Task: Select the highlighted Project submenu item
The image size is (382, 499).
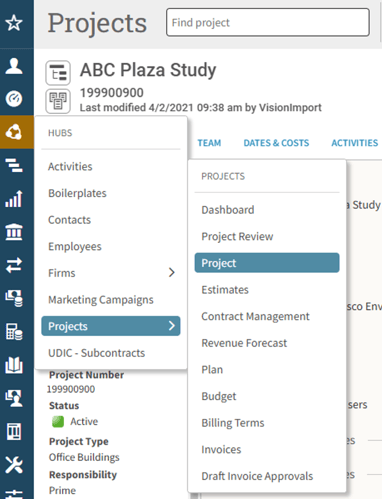Action: click(x=267, y=263)
